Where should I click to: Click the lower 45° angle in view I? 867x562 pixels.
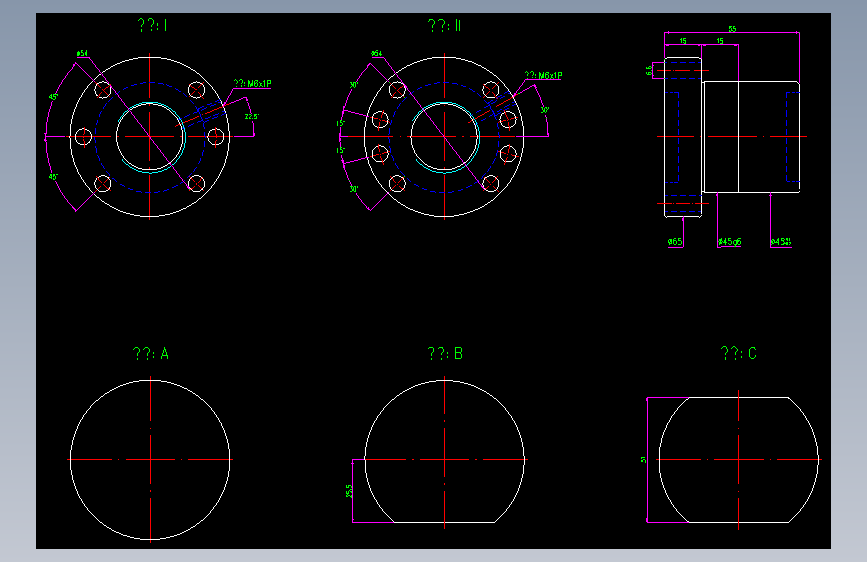(x=53, y=177)
